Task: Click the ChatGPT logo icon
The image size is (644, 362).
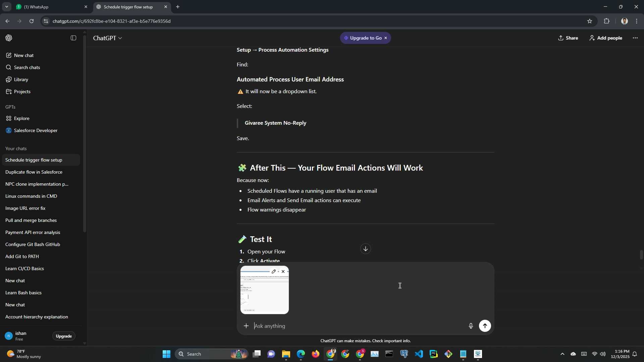Action: [9, 38]
